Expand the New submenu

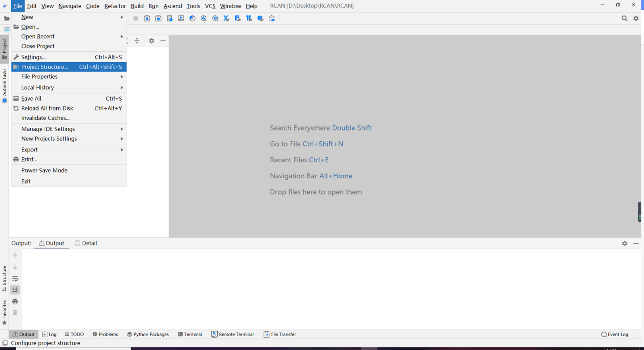[27, 17]
